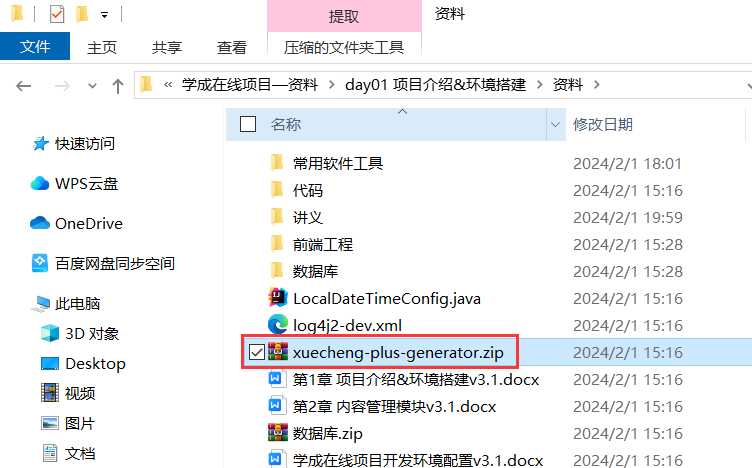The image size is (752, 468).
Task: Sort by the 修改日期 column header
Action: (x=602, y=125)
